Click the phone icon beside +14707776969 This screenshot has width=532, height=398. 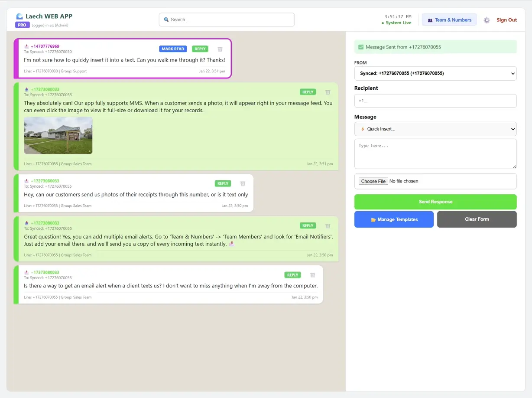tap(27, 46)
